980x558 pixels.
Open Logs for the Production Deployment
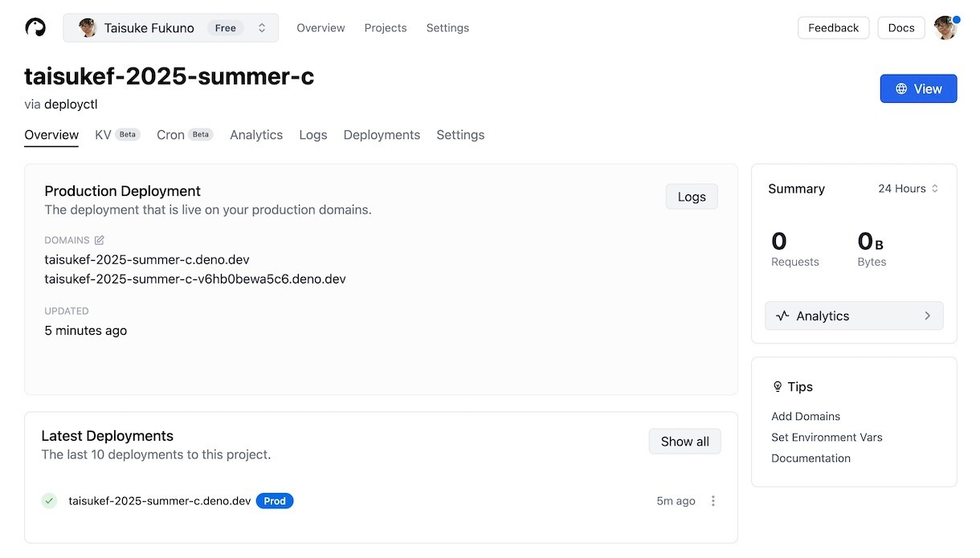click(692, 197)
